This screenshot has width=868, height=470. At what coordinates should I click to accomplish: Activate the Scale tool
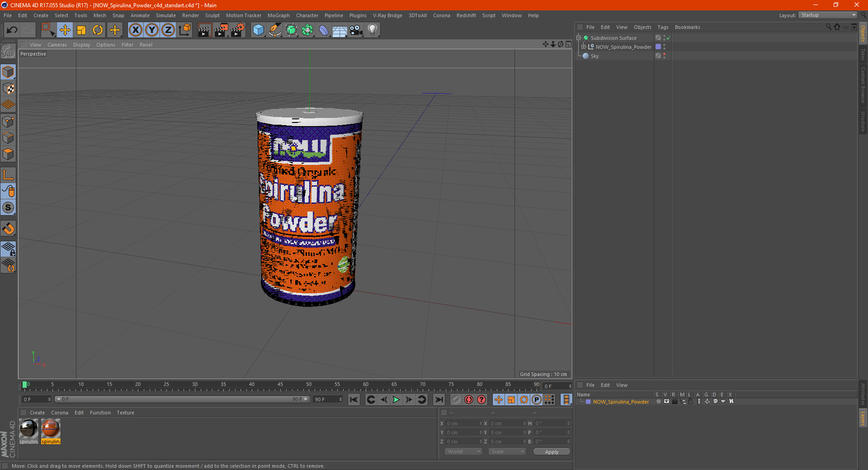[x=81, y=30]
